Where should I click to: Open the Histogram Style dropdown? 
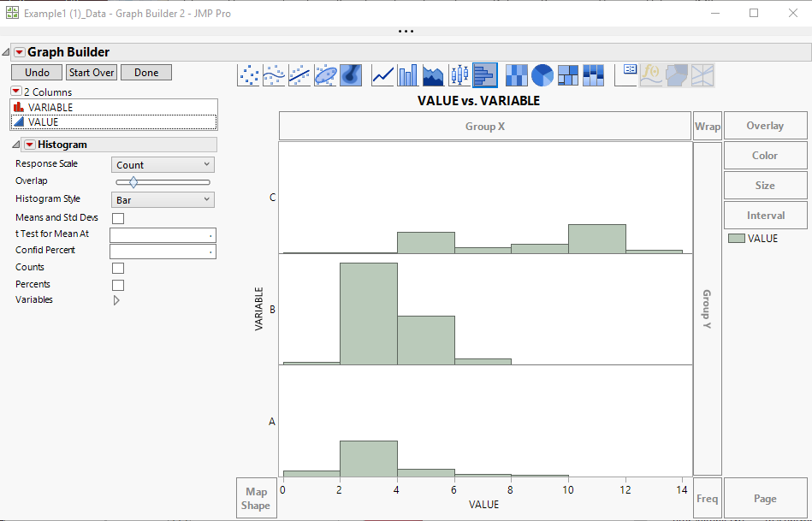point(163,199)
